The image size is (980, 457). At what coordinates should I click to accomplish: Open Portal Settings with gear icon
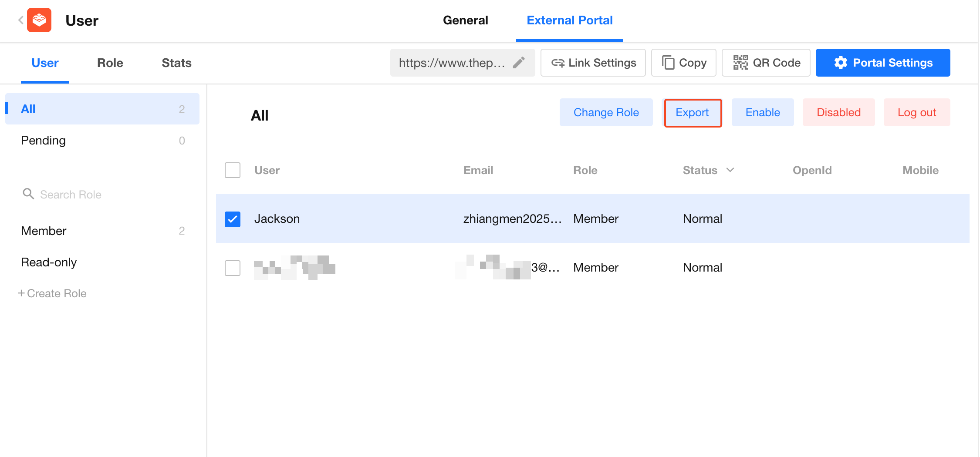tap(882, 63)
